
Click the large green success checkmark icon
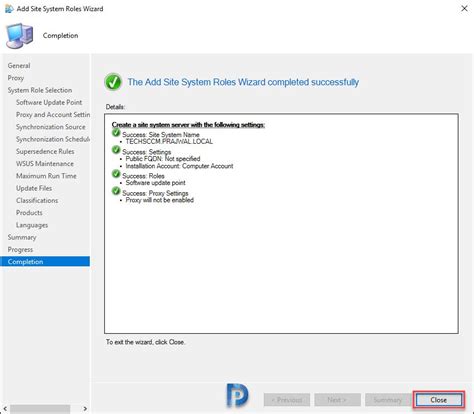(113, 82)
